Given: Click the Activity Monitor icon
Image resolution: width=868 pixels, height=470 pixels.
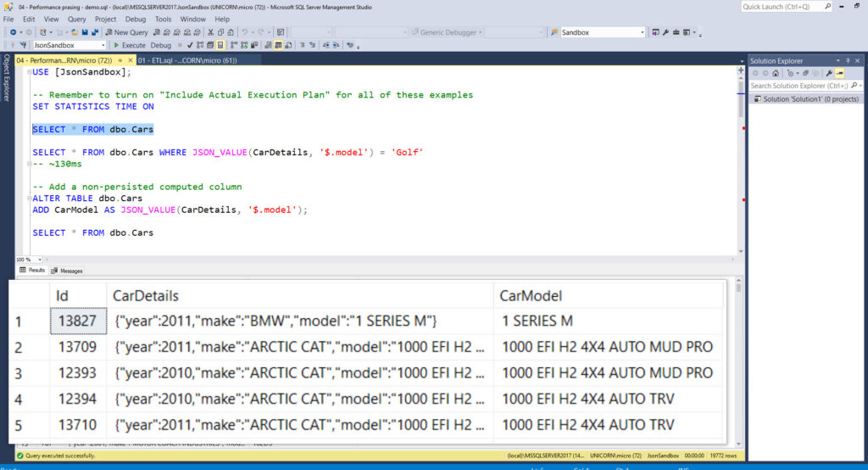Looking at the screenshot, I should click(x=281, y=32).
